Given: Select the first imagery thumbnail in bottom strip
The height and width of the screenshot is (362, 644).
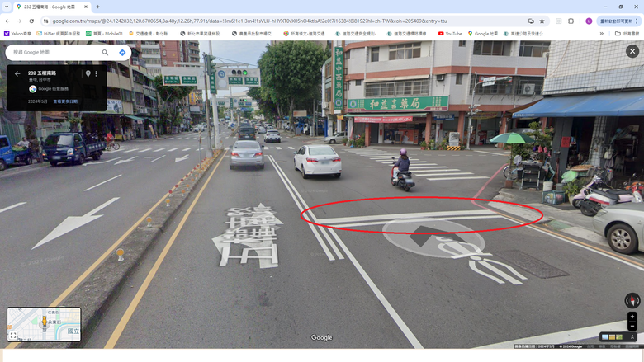Looking at the screenshot, I should point(605,337).
